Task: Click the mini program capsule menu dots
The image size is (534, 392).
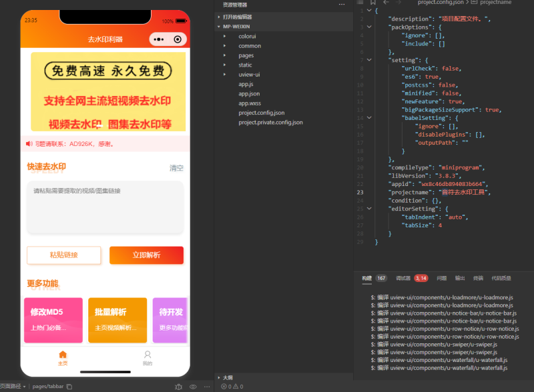Action: click(x=159, y=39)
